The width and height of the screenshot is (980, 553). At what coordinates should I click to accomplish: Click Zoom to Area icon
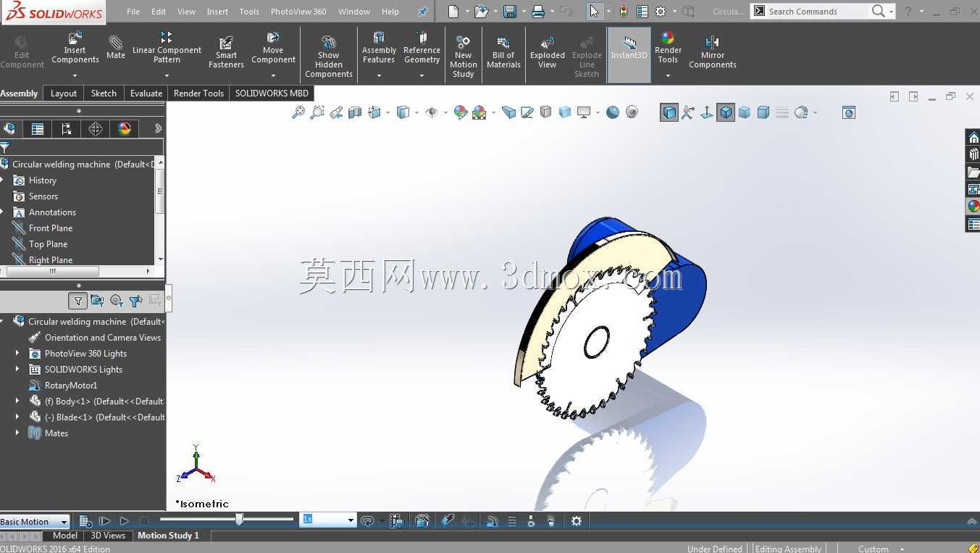(317, 112)
